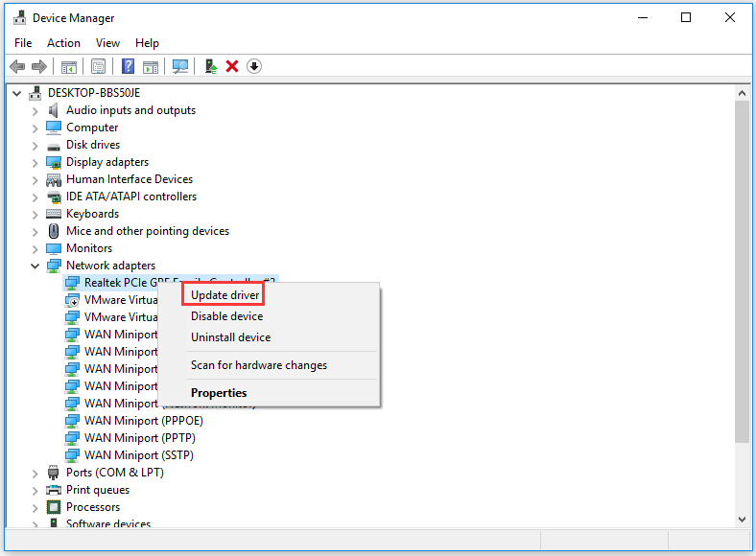
Task: Click the Properties toolbar icon
Action: point(98,66)
